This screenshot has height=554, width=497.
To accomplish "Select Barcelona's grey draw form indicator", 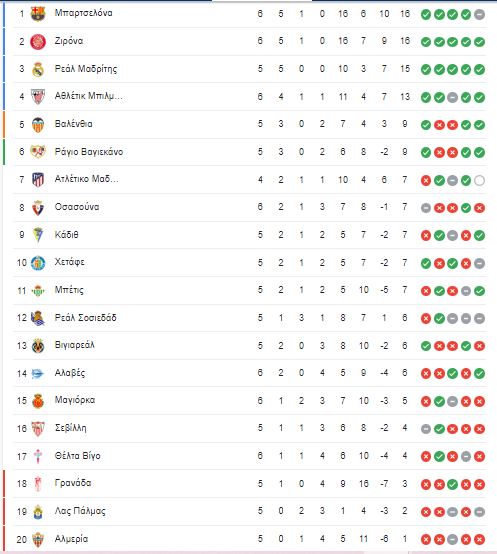I will (479, 14).
